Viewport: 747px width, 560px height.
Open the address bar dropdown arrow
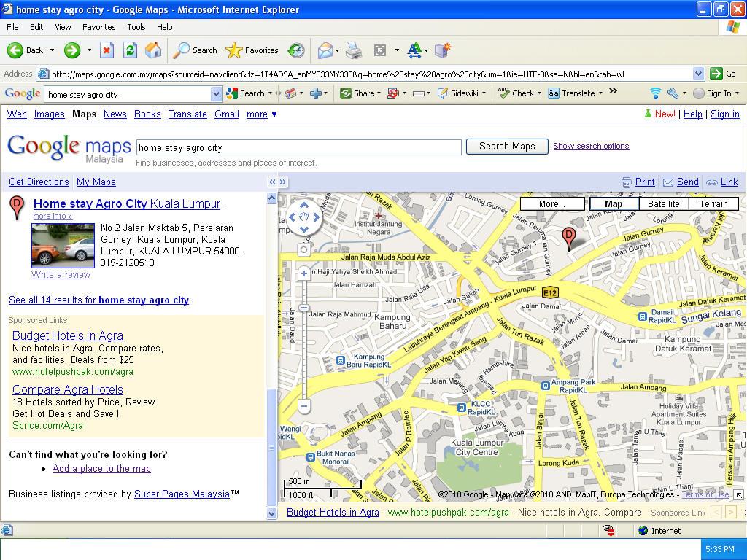(x=698, y=74)
